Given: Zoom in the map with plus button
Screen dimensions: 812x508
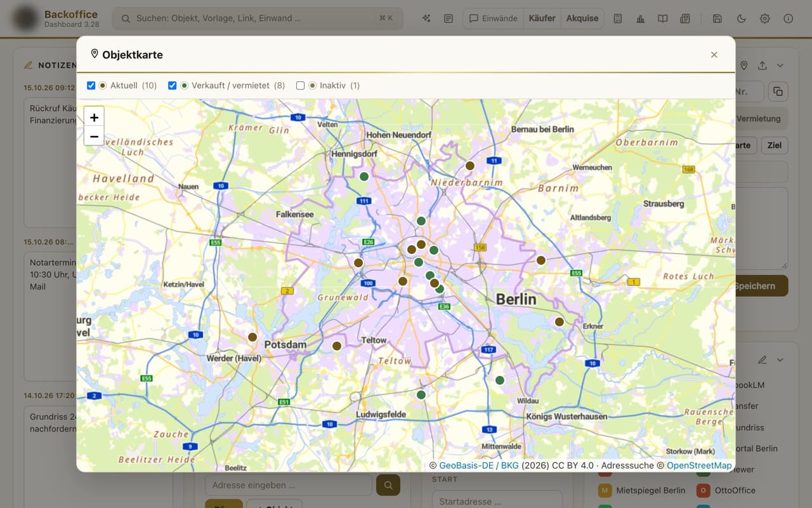Looking at the screenshot, I should click(x=94, y=117).
